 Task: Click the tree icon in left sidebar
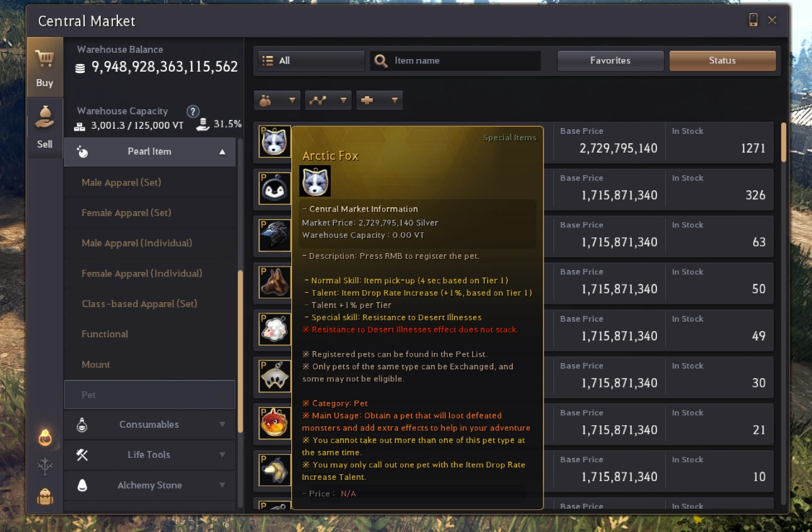pyautogui.click(x=45, y=467)
